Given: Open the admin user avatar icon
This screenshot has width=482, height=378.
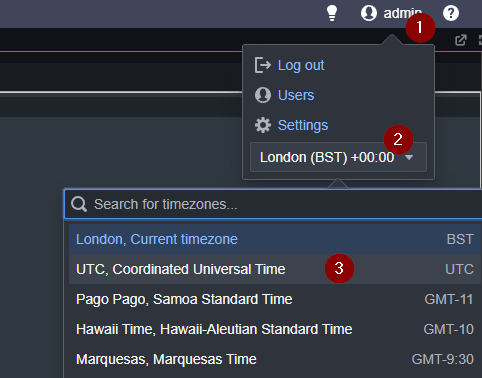Looking at the screenshot, I should [x=369, y=13].
